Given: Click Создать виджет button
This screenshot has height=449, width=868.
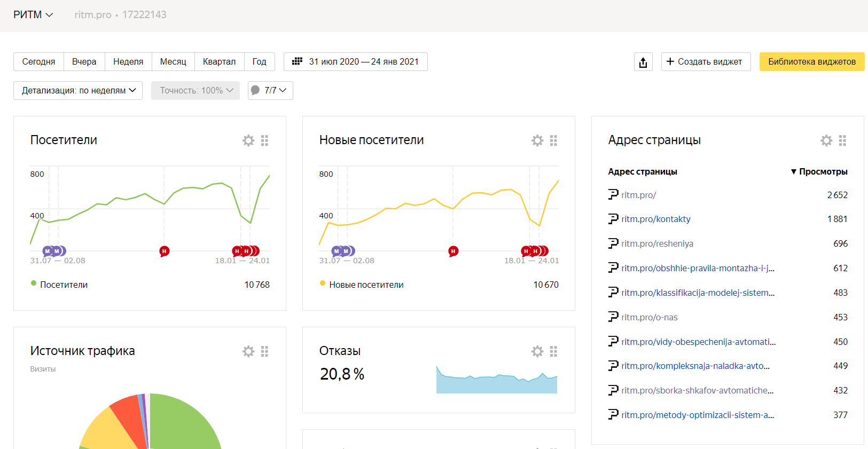Looking at the screenshot, I should [x=706, y=62].
